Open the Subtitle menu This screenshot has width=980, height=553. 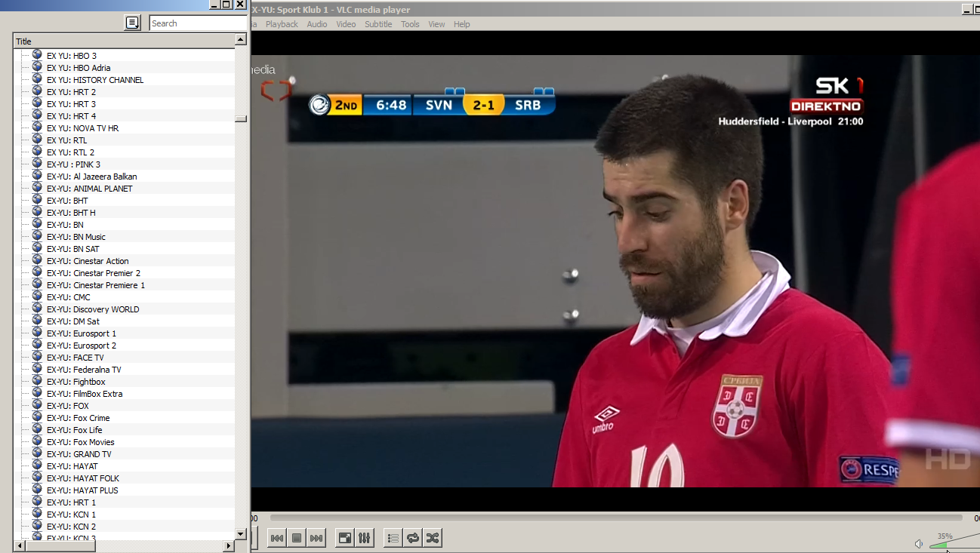[378, 24]
